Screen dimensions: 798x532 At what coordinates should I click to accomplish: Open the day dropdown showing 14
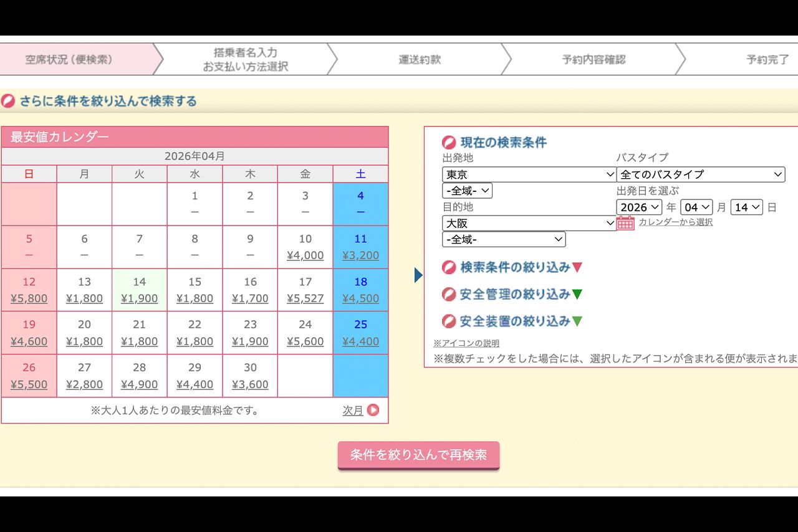coord(747,207)
